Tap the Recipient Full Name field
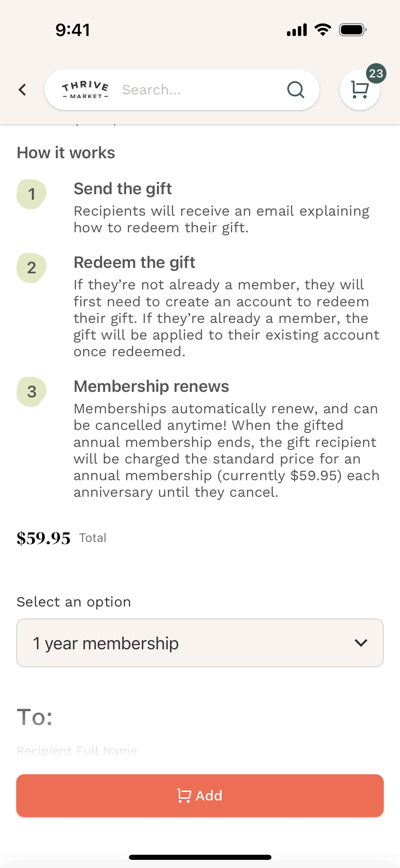 click(77, 751)
